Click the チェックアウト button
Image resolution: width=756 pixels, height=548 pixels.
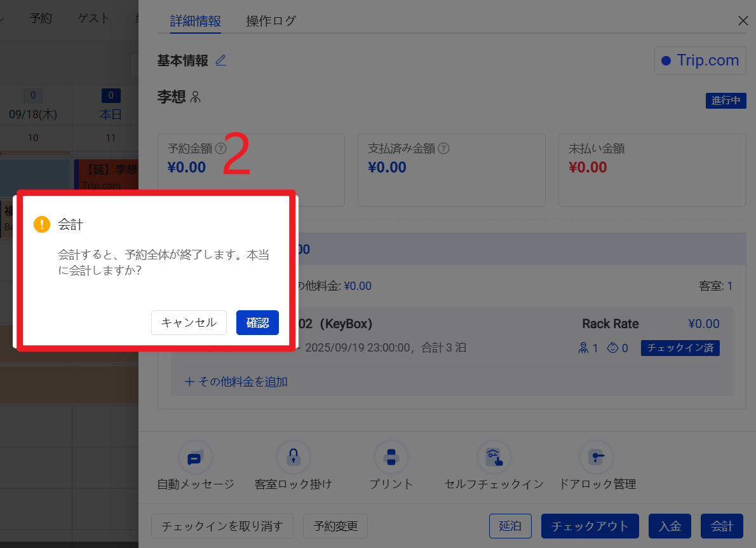coord(590,526)
